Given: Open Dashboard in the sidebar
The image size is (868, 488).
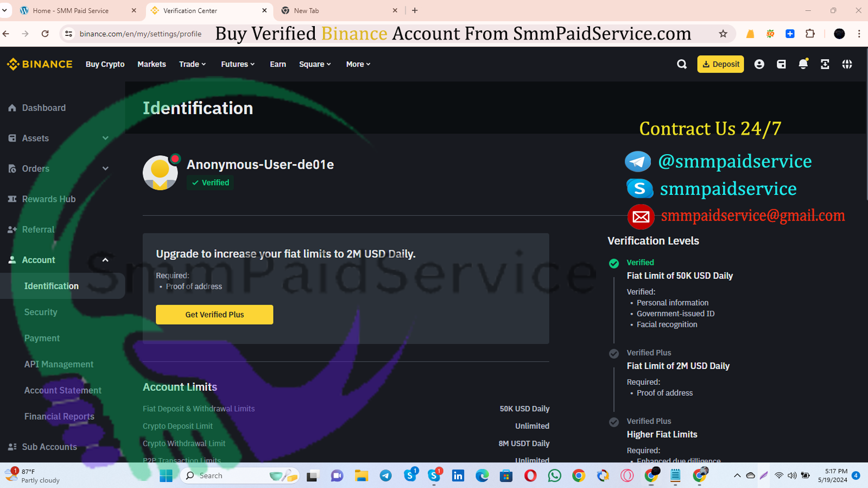Looking at the screenshot, I should [x=43, y=108].
